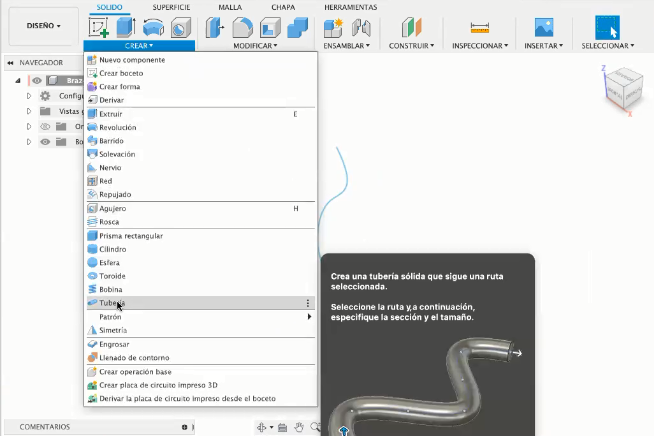Click the orbit navigation icon in bottom bar
The width and height of the screenshot is (654, 436).
(262, 427)
